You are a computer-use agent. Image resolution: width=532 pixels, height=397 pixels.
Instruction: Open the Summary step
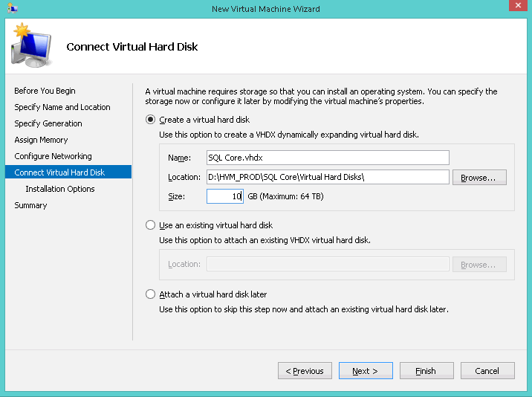click(x=30, y=205)
